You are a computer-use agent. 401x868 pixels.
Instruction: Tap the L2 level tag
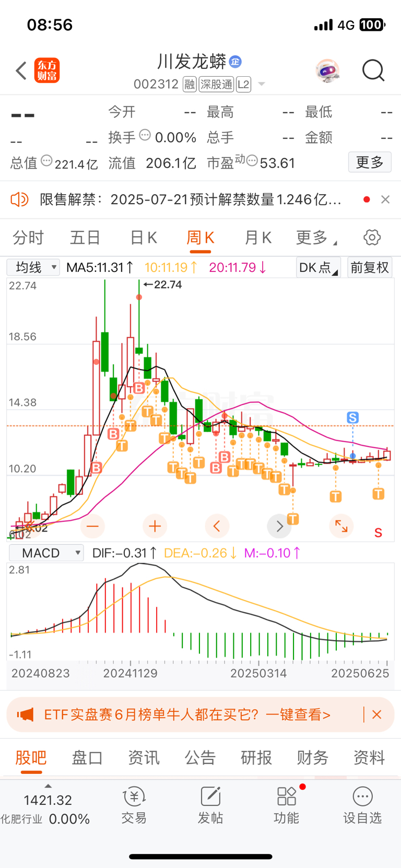[243, 85]
